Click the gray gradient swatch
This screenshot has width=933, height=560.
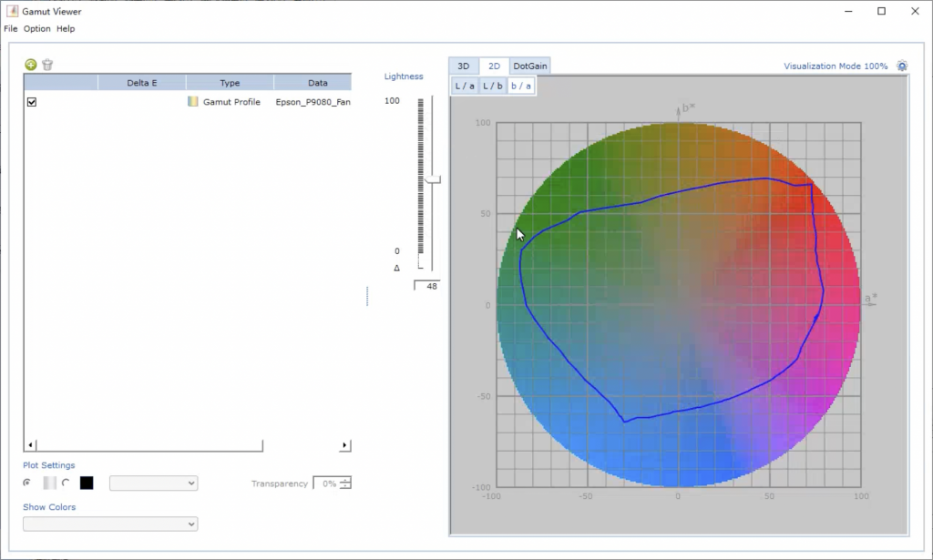pos(49,483)
